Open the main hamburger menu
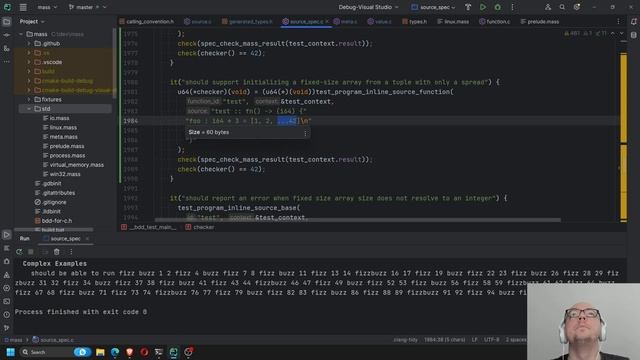The width and height of the screenshot is (640, 360). (23, 7)
